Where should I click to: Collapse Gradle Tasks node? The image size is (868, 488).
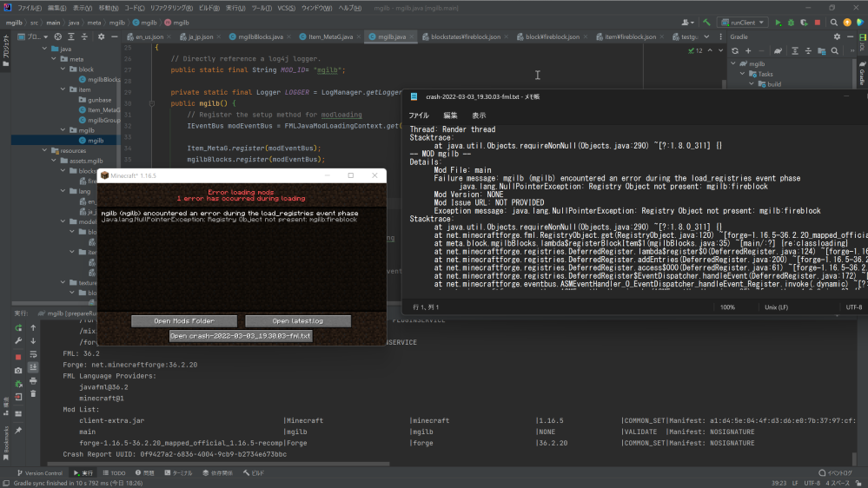pyautogui.click(x=742, y=74)
